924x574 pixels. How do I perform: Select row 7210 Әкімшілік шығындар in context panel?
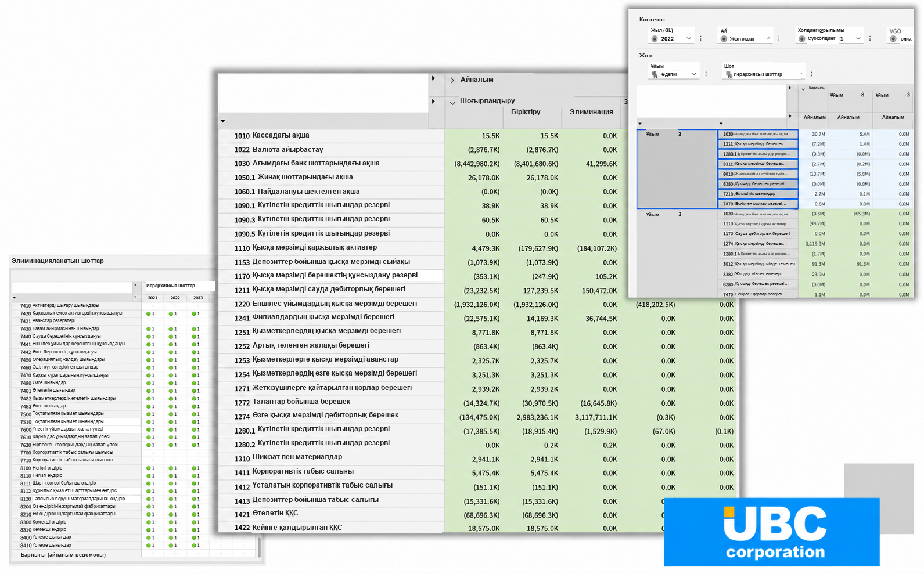pos(758,194)
